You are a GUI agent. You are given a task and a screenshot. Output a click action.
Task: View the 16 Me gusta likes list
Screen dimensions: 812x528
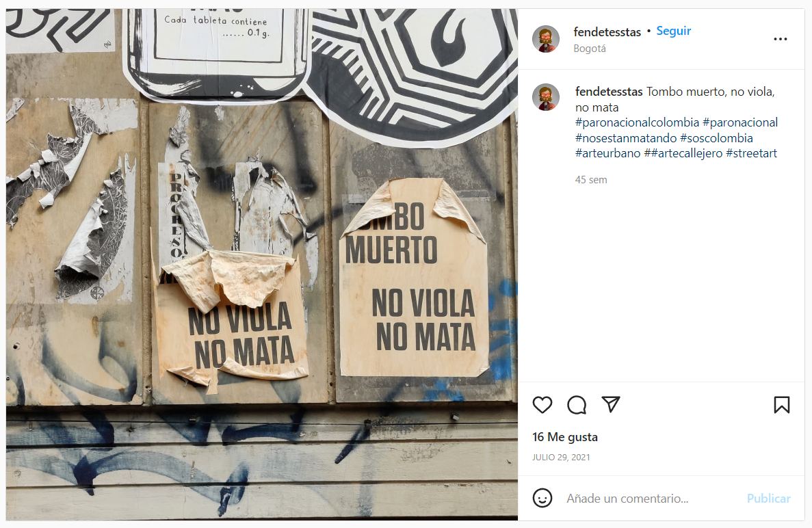tap(565, 437)
